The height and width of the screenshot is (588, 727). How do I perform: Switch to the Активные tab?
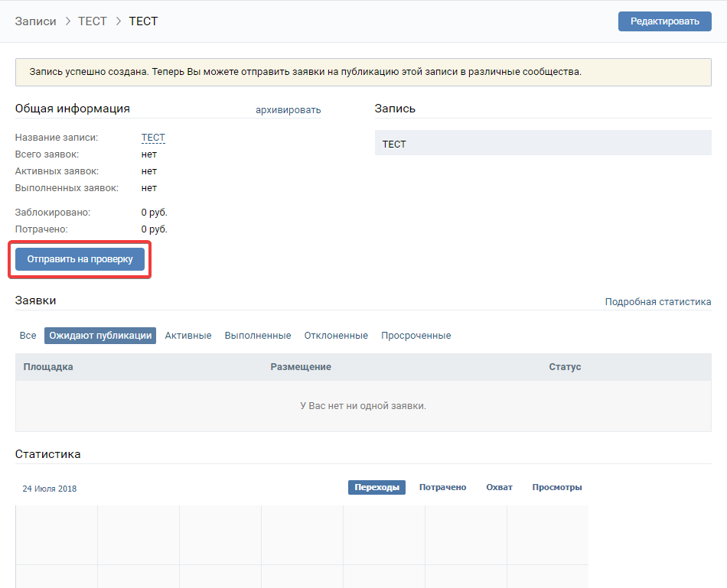[188, 336]
